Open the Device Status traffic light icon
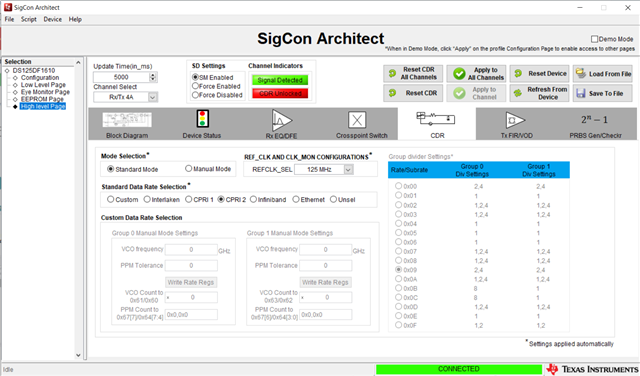 pyautogui.click(x=202, y=119)
